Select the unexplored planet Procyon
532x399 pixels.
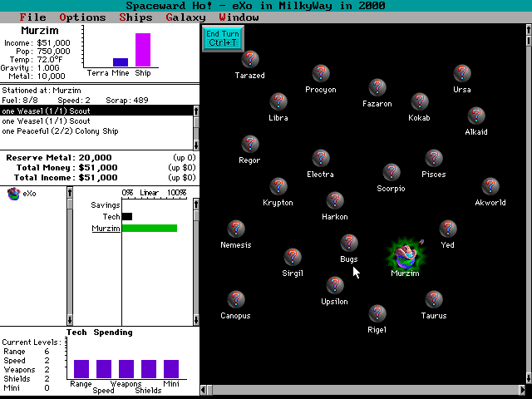(321, 73)
